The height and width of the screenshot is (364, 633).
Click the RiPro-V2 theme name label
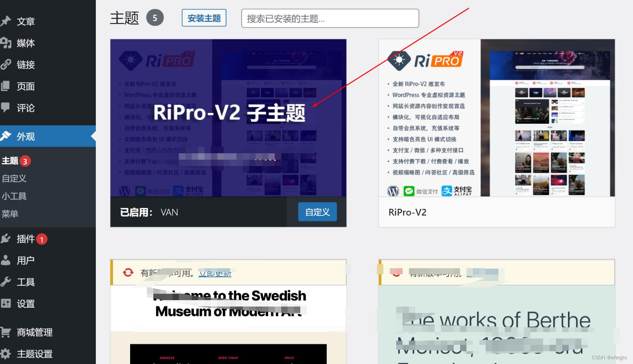pyautogui.click(x=407, y=212)
